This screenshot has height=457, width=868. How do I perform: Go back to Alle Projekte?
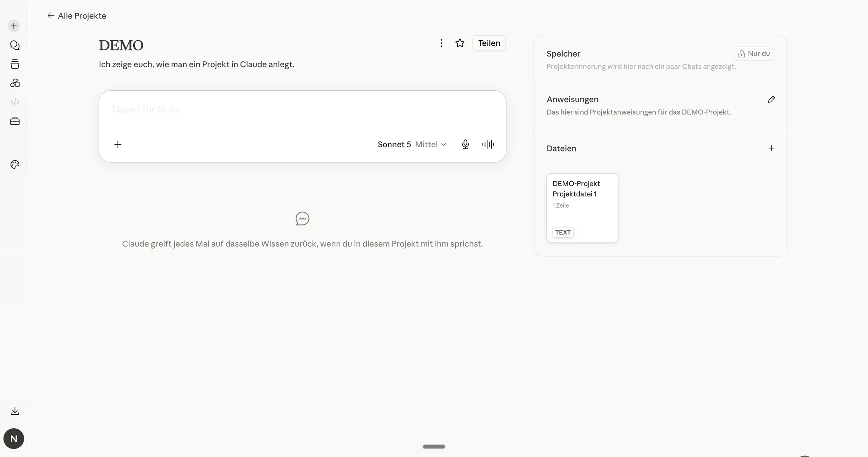tap(77, 16)
